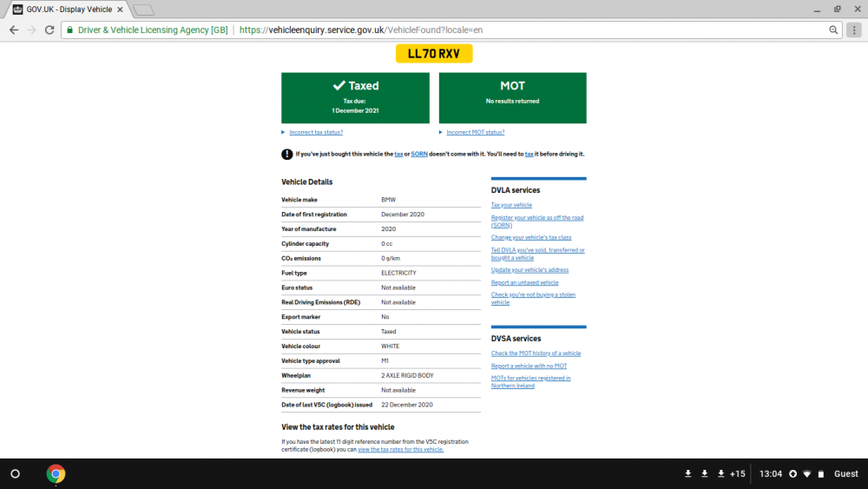Select the GOV.UK - Display Vehicle tab

[69, 10]
